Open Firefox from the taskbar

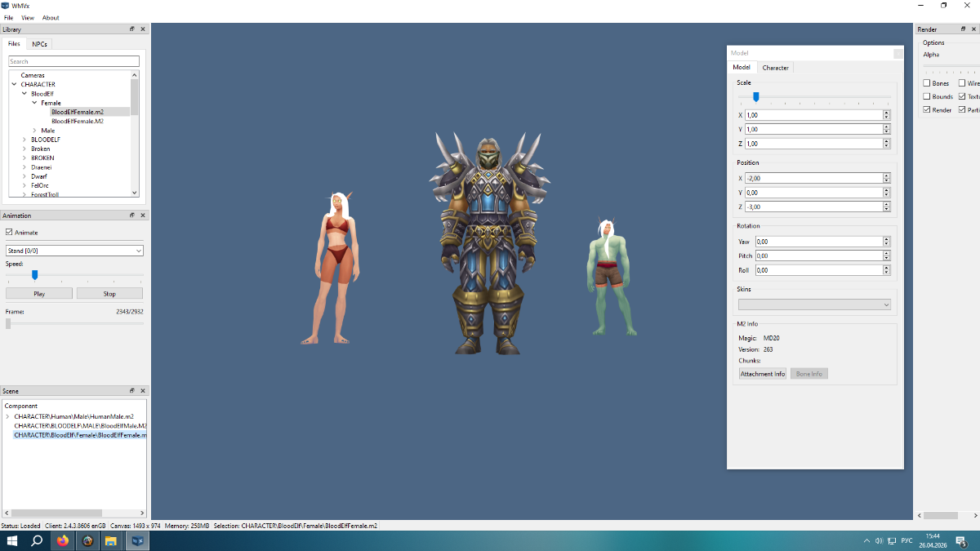click(x=63, y=540)
